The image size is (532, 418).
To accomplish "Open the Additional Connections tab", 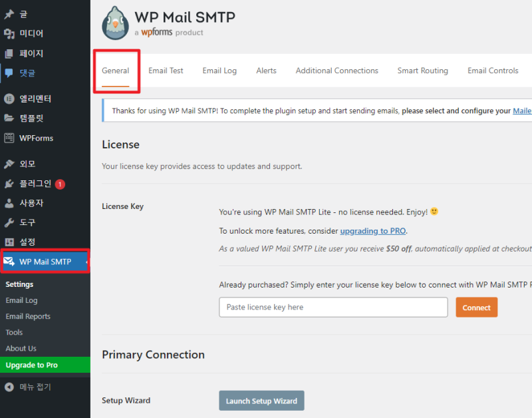I will [337, 71].
